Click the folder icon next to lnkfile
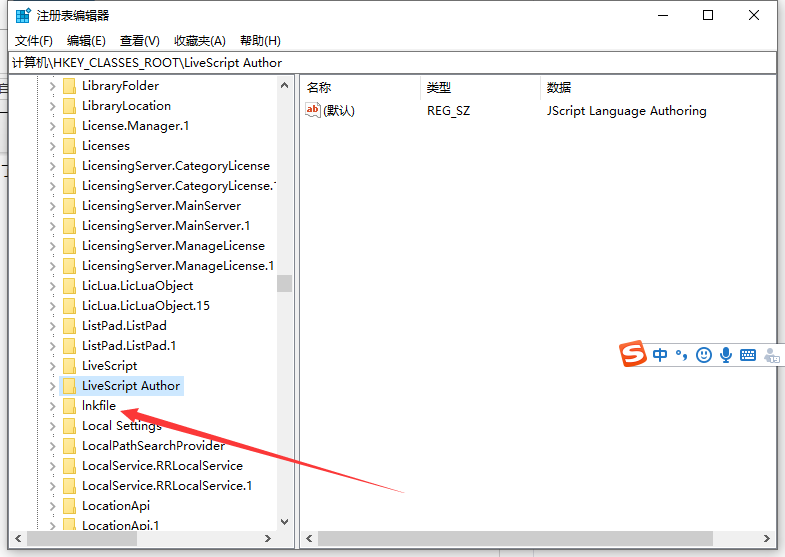 tap(69, 406)
